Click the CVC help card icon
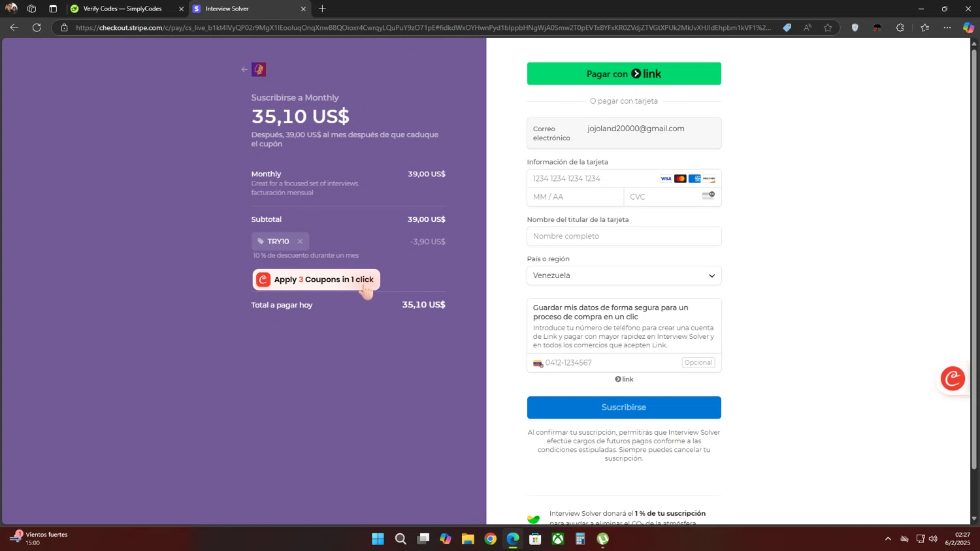The image size is (980, 551). point(709,195)
